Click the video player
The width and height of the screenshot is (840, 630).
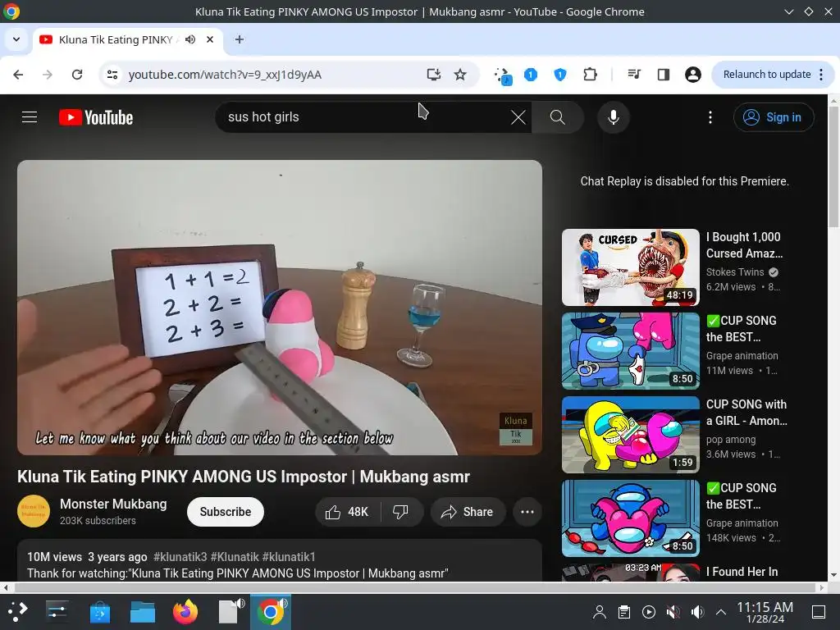coord(280,308)
